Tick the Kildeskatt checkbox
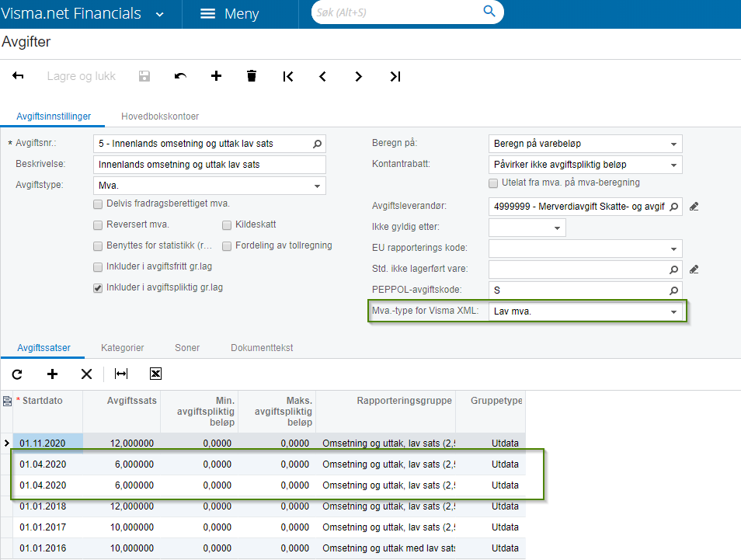Viewport: 741px width, 560px height. pos(227,225)
